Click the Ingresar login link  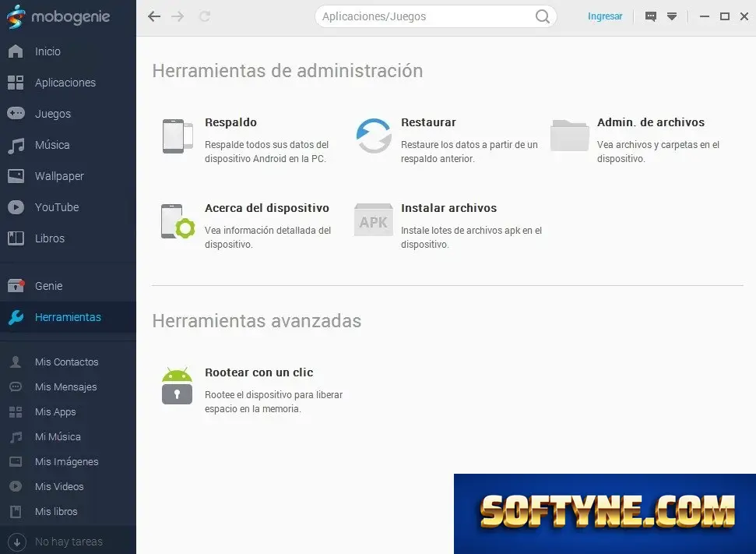tap(605, 16)
